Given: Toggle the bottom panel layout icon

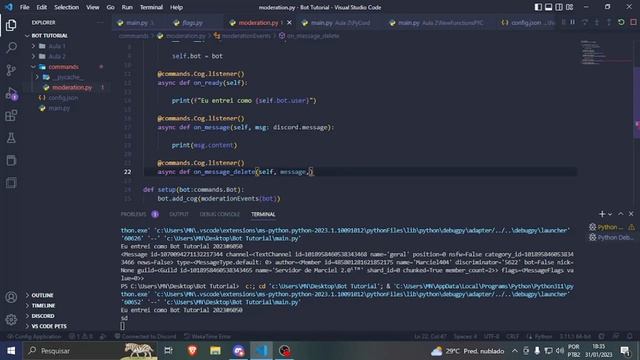Looking at the screenshot, I should coord(549,7).
